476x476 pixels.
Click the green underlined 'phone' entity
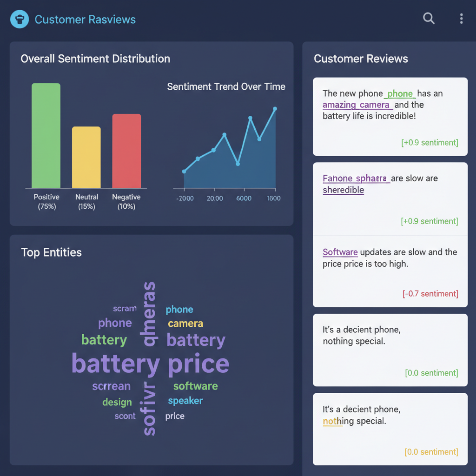pyautogui.click(x=400, y=94)
